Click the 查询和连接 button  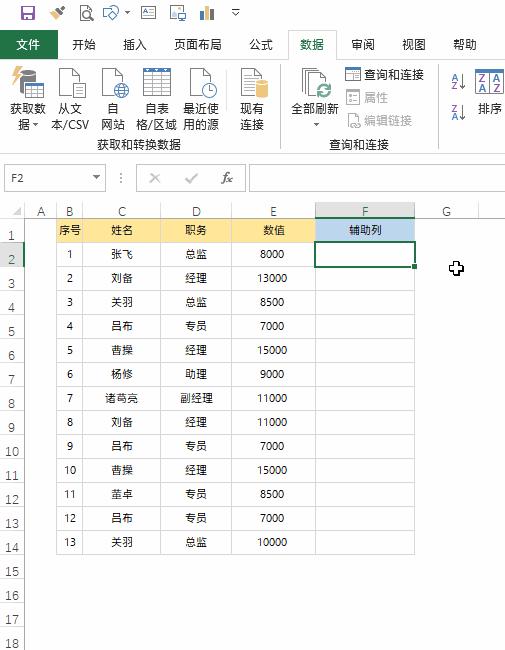pyautogui.click(x=384, y=75)
